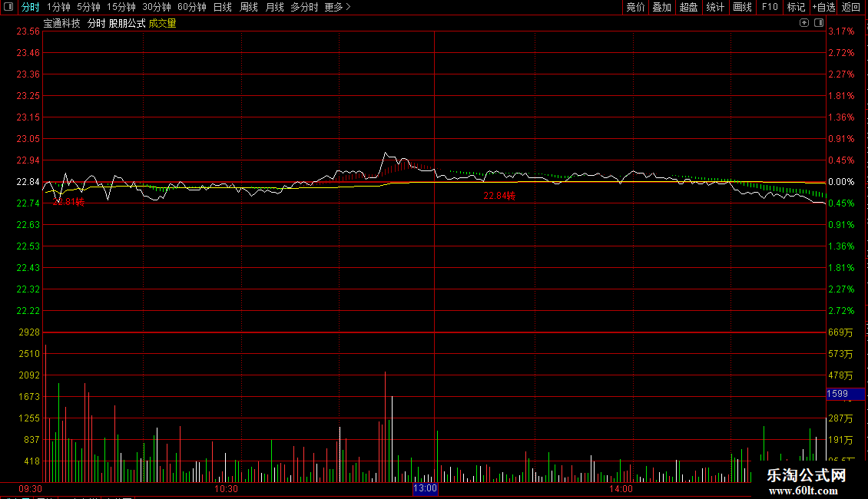
Task: Click the 22.84 baseline price label
Action: [28, 182]
